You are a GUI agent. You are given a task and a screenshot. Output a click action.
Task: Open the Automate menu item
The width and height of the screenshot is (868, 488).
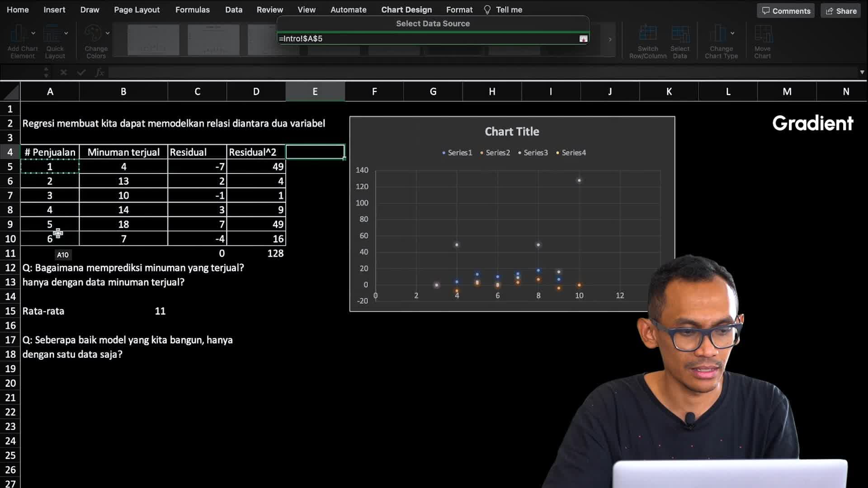click(x=348, y=9)
